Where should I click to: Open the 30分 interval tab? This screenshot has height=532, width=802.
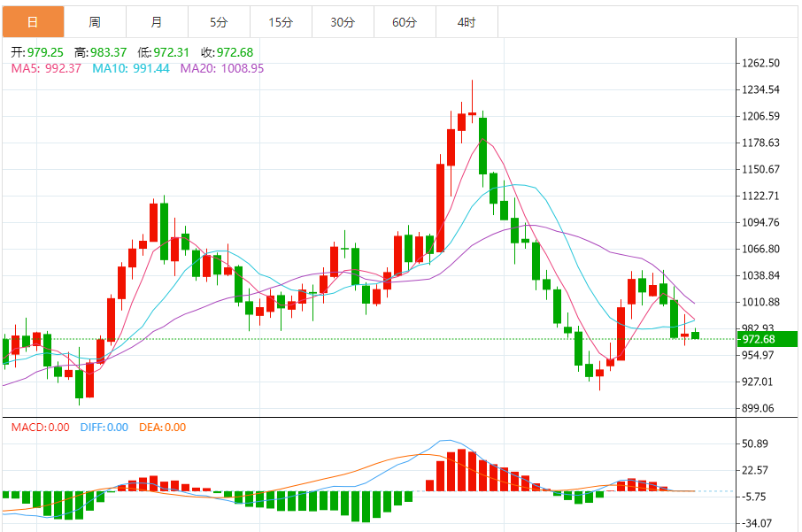pyautogui.click(x=343, y=22)
